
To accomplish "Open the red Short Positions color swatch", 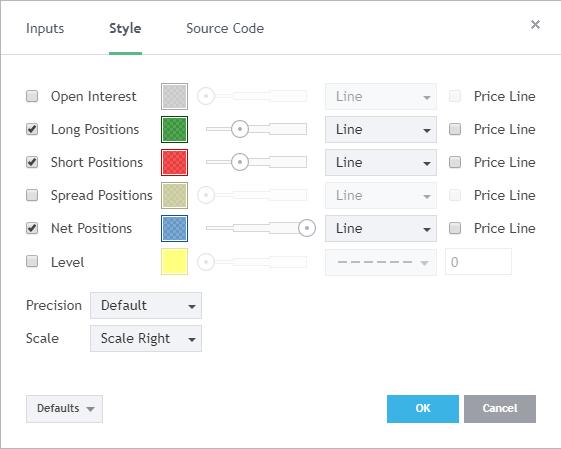I will (174, 162).
